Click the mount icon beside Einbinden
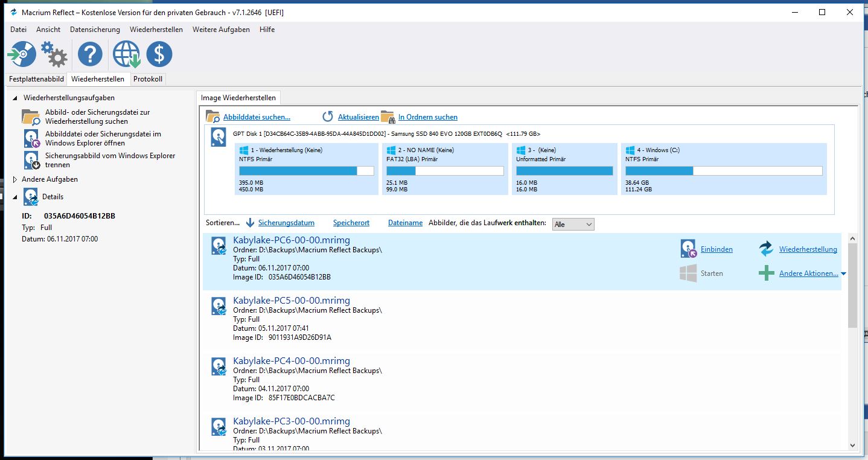The image size is (868, 460). point(688,249)
